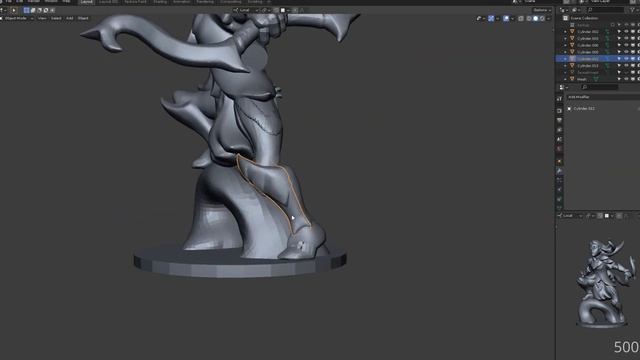
Task: Click the proportional editing icon in the main viewport header
Action: [x=295, y=10]
